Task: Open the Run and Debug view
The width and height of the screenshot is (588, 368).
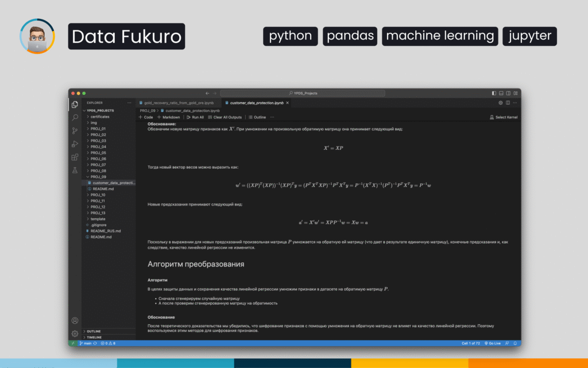Action: tap(75, 144)
